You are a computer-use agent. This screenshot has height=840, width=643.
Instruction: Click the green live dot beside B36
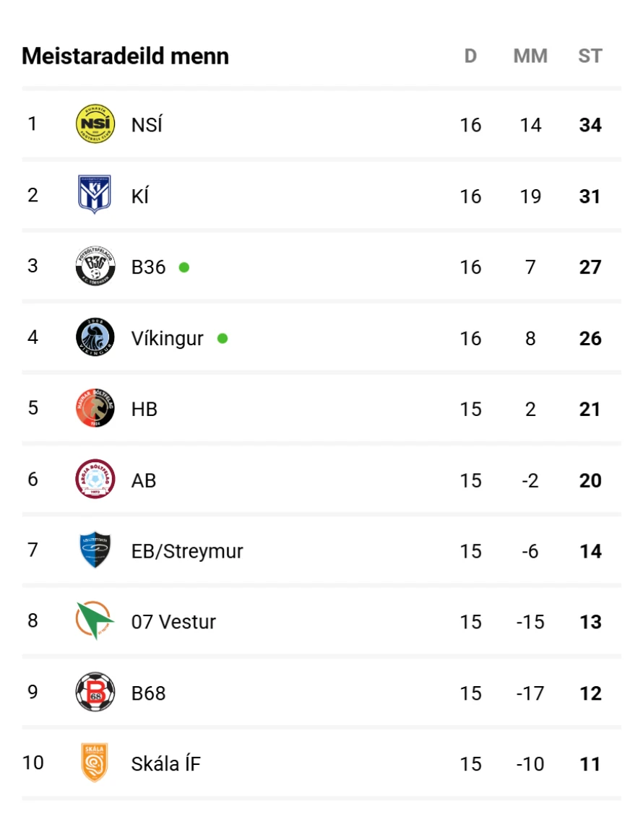(184, 267)
